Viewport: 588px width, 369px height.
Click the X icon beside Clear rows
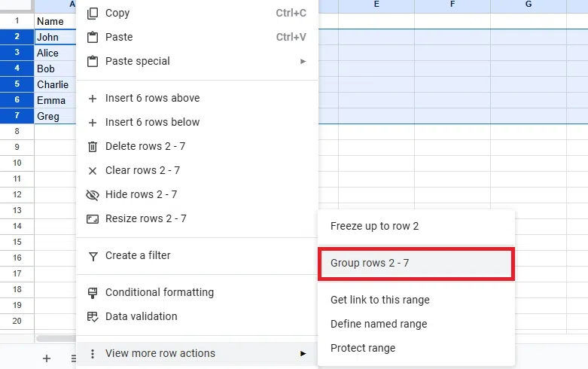pos(93,170)
